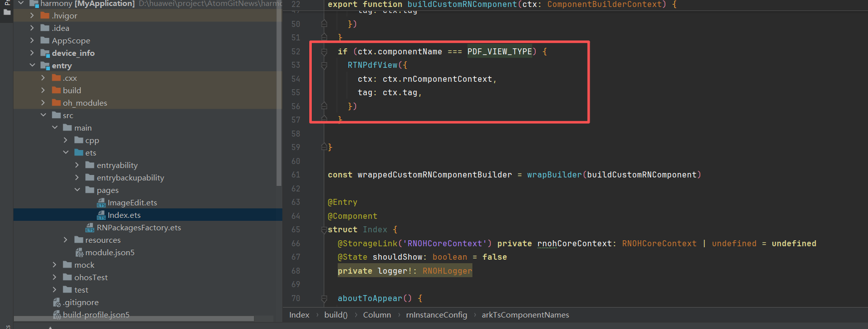
Task: Select the ets source folder icon
Action: pos(79,153)
